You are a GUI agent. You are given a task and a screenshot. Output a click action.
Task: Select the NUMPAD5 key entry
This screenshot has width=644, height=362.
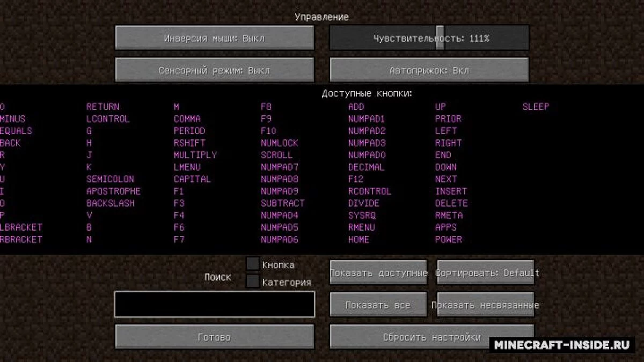point(280,227)
